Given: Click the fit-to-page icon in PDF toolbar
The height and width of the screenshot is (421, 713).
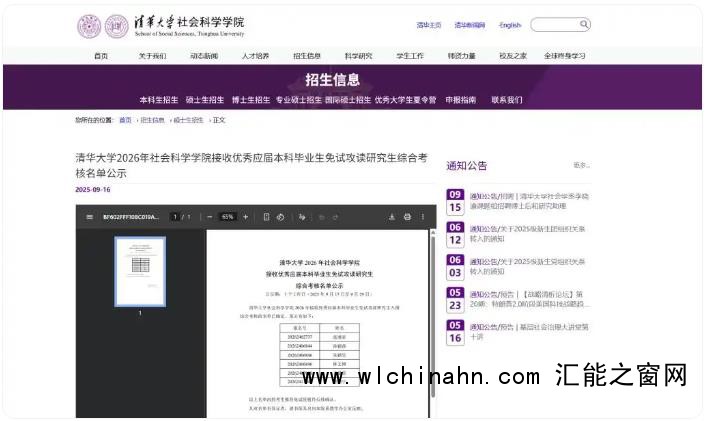Looking at the screenshot, I should tap(267, 217).
